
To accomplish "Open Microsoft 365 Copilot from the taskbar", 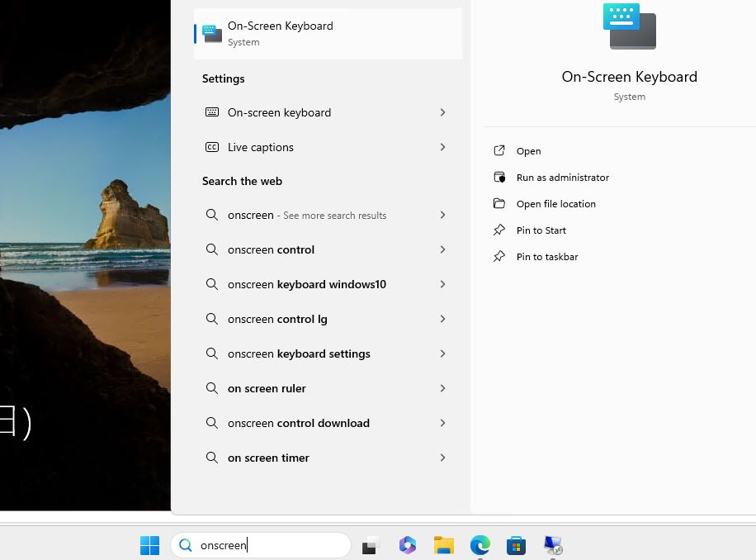I will pyautogui.click(x=408, y=545).
